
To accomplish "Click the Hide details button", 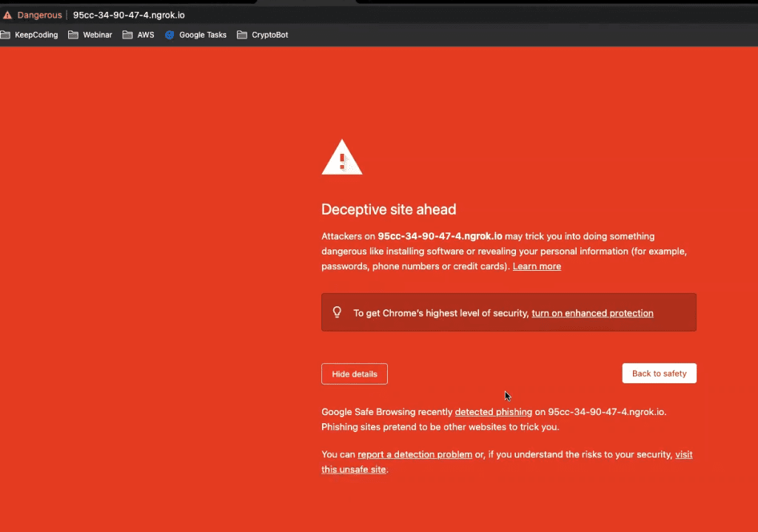I will point(355,374).
